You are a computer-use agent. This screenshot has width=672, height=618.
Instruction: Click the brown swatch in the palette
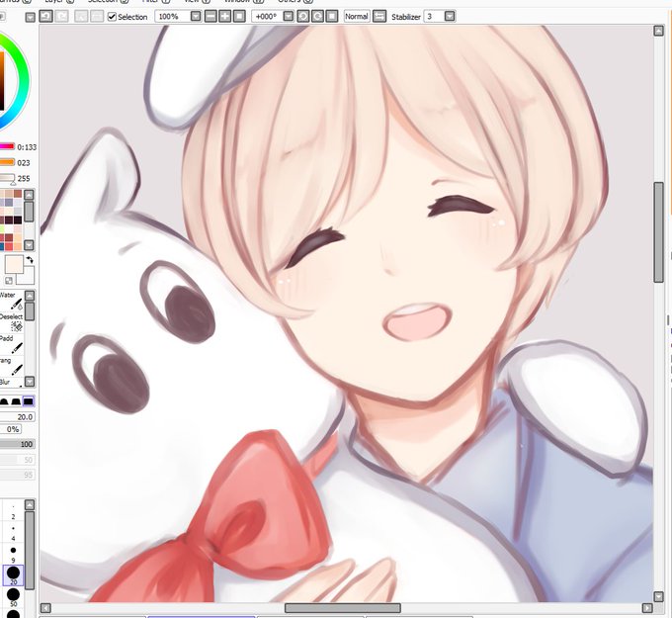[18, 194]
